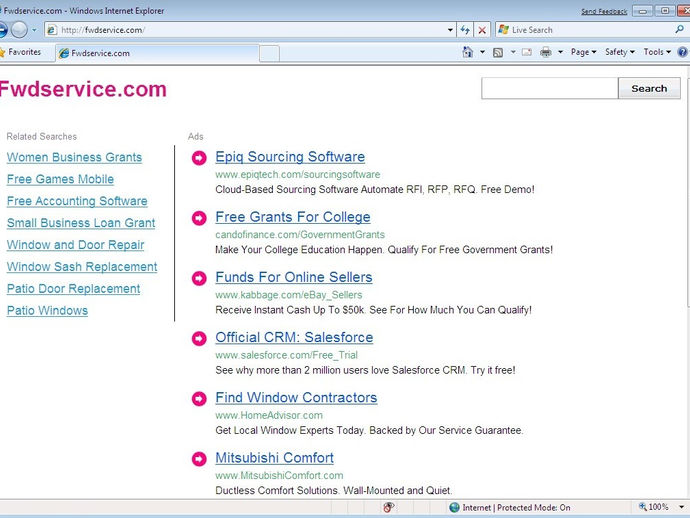Click pink arrow icon beside Funds For Online Sellers
This screenshot has width=690, height=518.
199,278
